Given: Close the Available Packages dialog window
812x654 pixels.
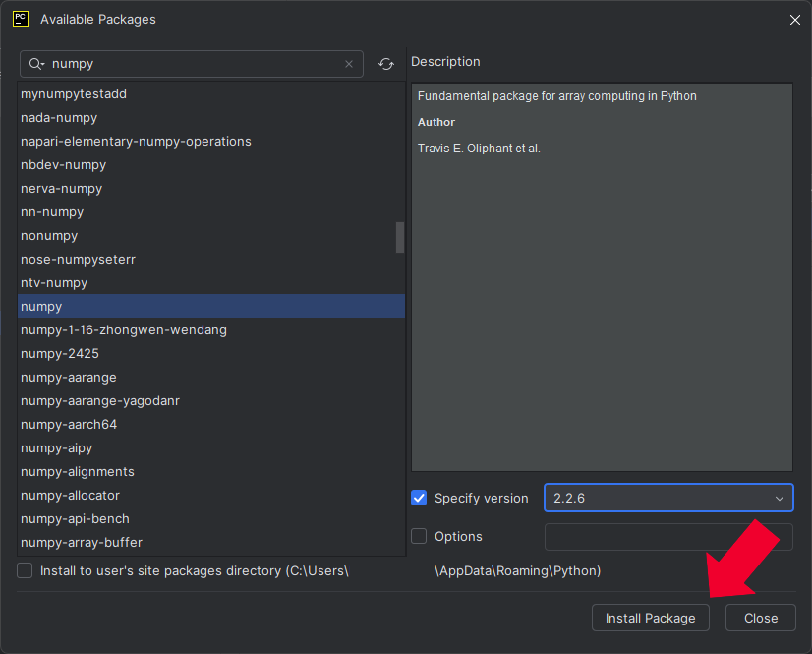Looking at the screenshot, I should 793,19.
